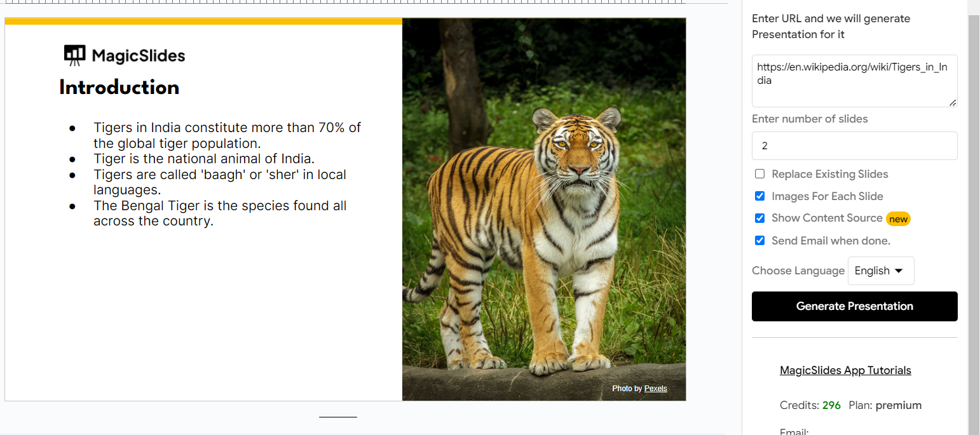Select the Bengal Tiger bullet line
The width and height of the screenshot is (980, 435).
point(220,213)
